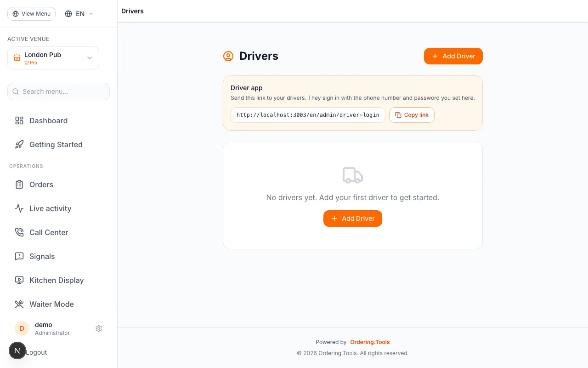Click the Drivers heading user icon
Viewport: 588px width, 368px height.
[228, 56]
